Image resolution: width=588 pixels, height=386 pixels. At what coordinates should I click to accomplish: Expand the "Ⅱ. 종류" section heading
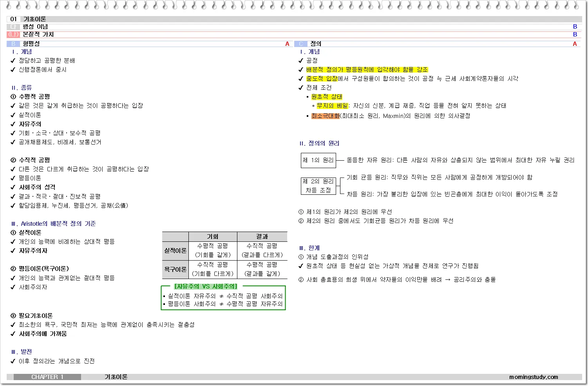(22, 88)
